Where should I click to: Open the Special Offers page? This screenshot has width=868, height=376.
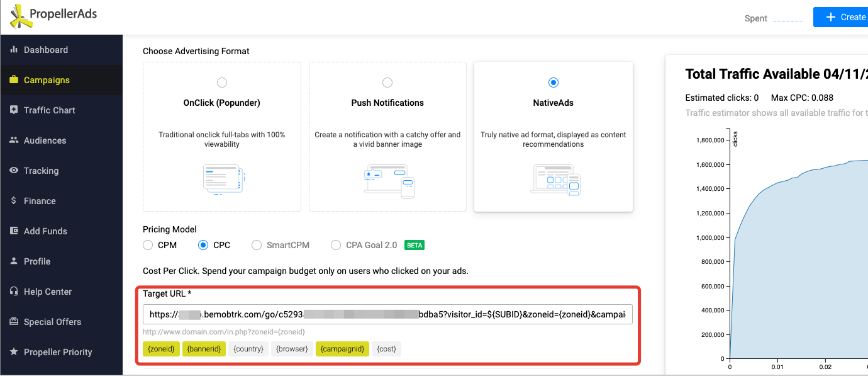click(x=52, y=322)
